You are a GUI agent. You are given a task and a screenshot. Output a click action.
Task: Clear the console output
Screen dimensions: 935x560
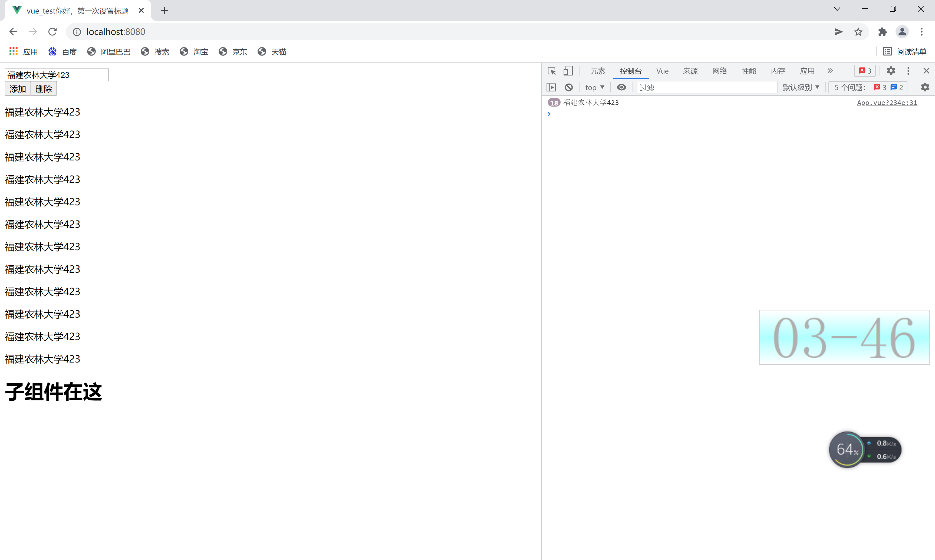568,87
